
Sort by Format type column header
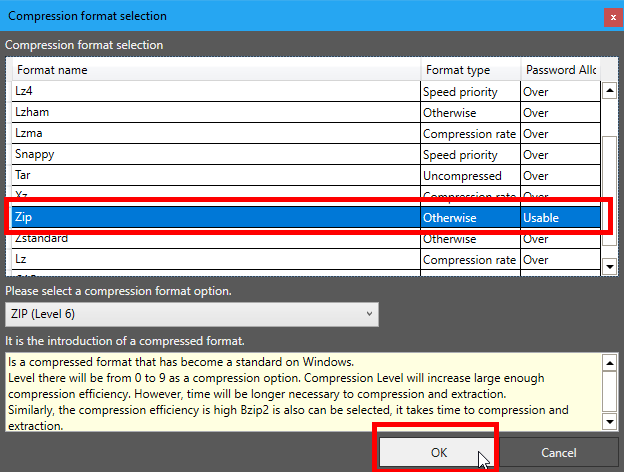[x=470, y=70]
